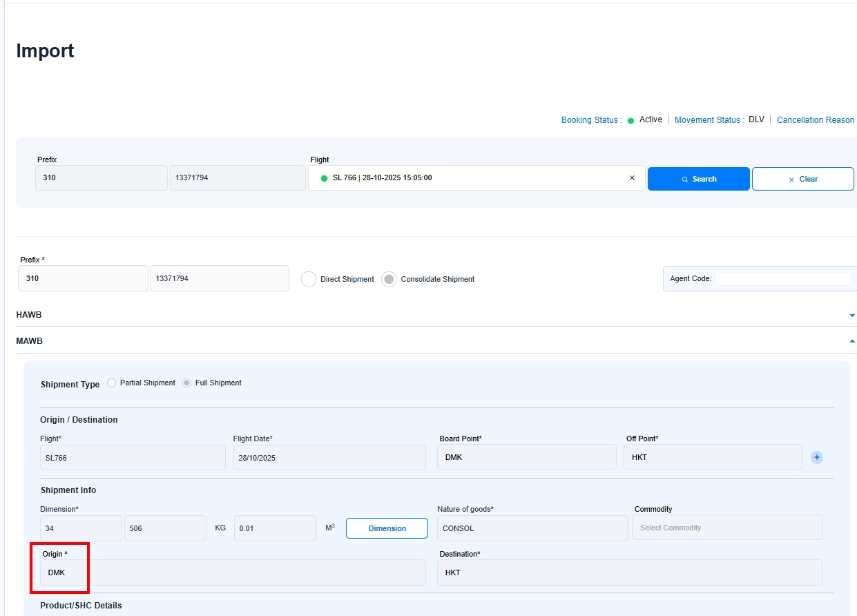Open the Dimension dialog button
Screen dimensions: 857x616
pos(387,528)
